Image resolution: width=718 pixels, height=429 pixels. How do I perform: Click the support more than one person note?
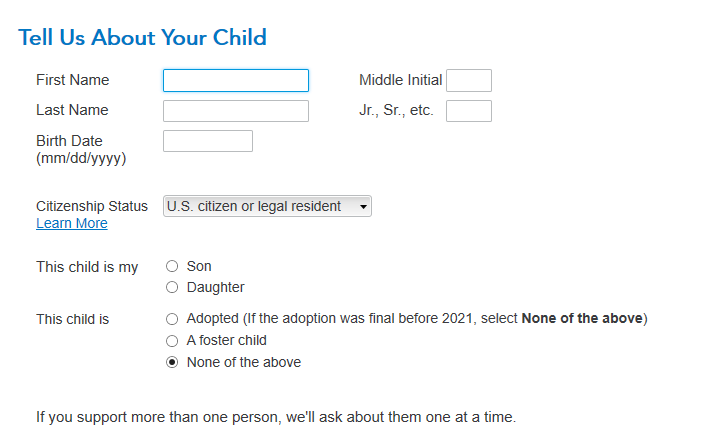point(276,416)
